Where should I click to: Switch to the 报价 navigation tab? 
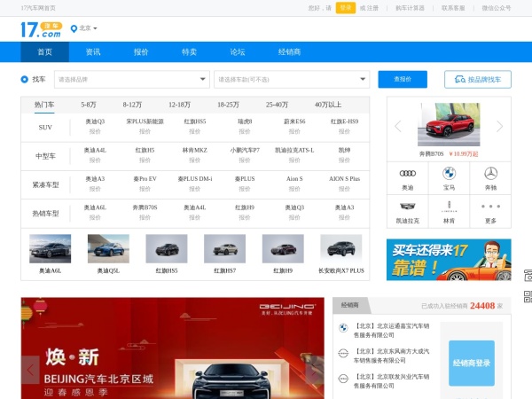141,52
